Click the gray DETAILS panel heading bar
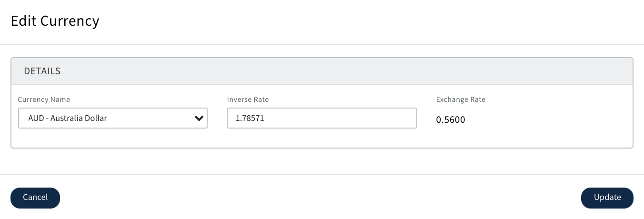The width and height of the screenshot is (644, 219). [x=322, y=71]
